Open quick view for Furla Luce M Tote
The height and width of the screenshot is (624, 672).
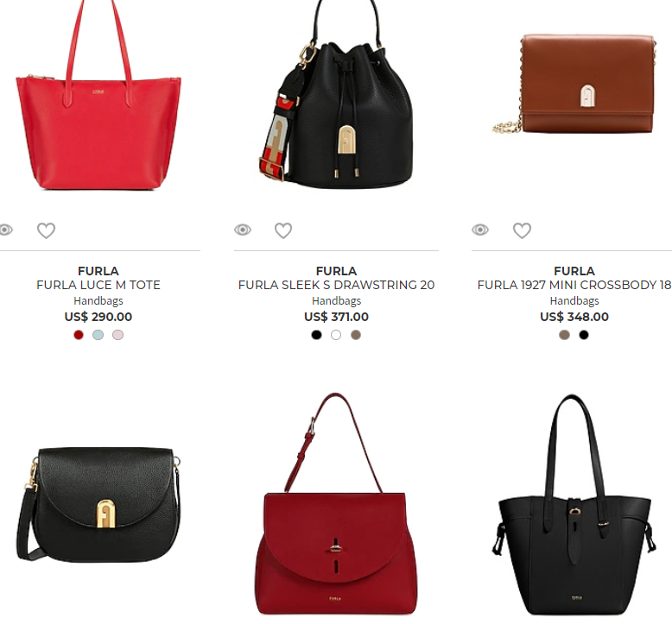[x=5, y=230]
